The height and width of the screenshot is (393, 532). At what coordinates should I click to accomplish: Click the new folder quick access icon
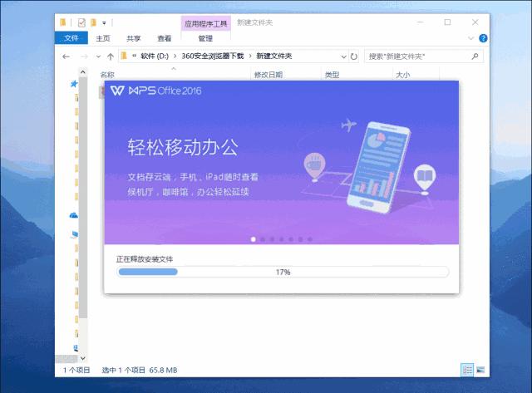click(x=93, y=22)
